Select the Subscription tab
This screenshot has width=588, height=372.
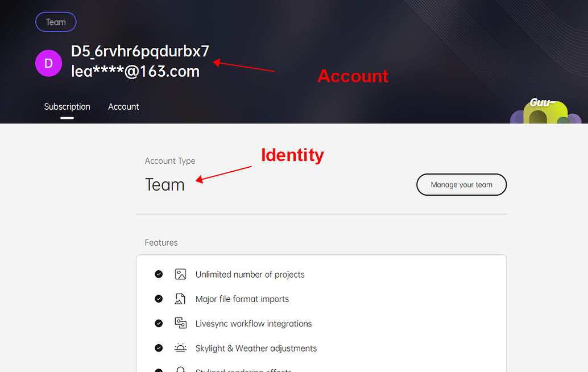coord(67,106)
